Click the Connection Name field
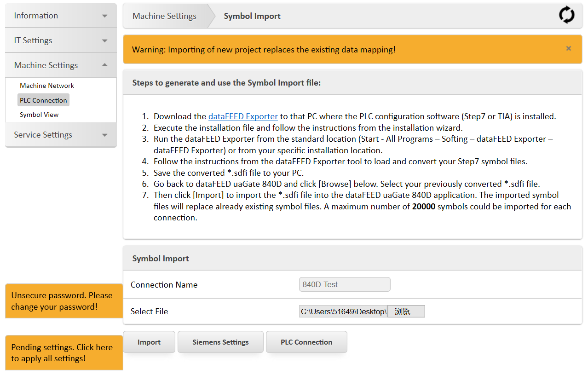The image size is (588, 375). [344, 284]
